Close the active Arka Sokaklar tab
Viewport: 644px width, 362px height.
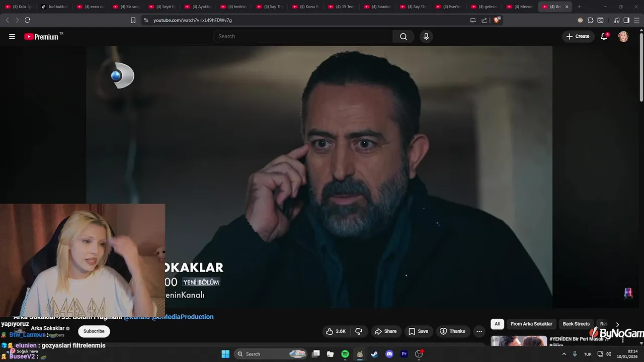[x=567, y=7]
